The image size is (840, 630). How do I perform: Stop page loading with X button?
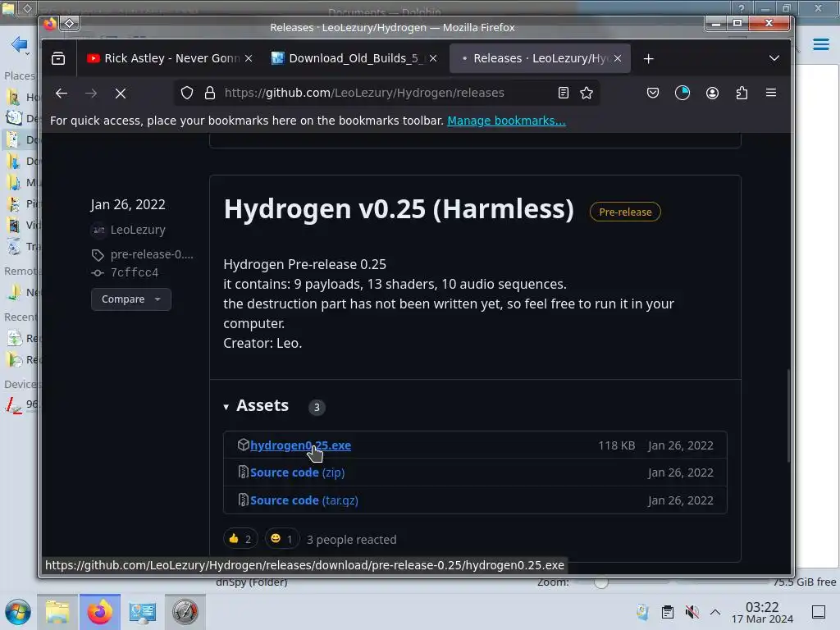[x=121, y=94]
